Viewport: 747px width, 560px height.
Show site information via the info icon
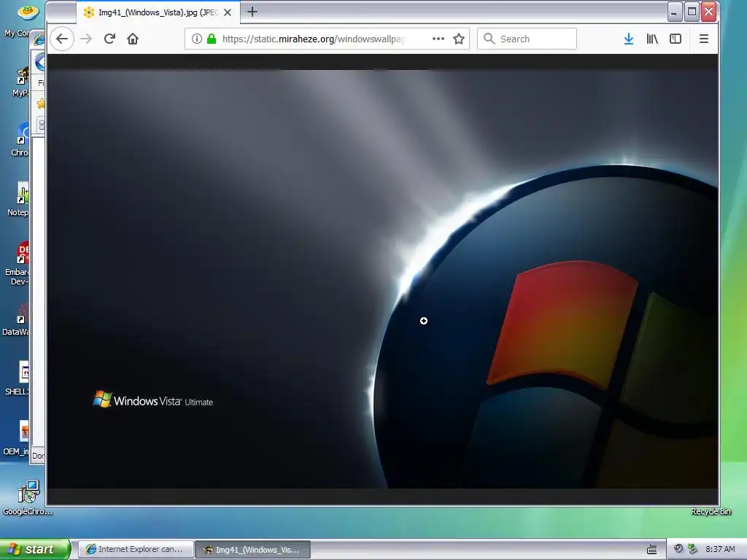(197, 39)
